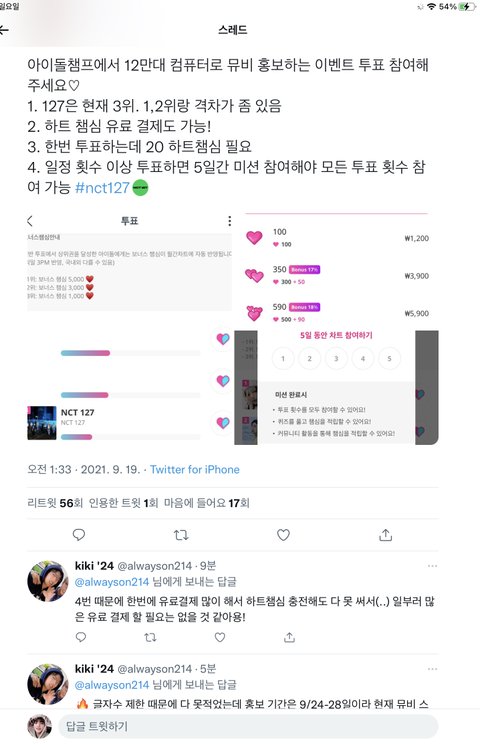Like kiki's 9-minute-old reply

(x=220, y=637)
